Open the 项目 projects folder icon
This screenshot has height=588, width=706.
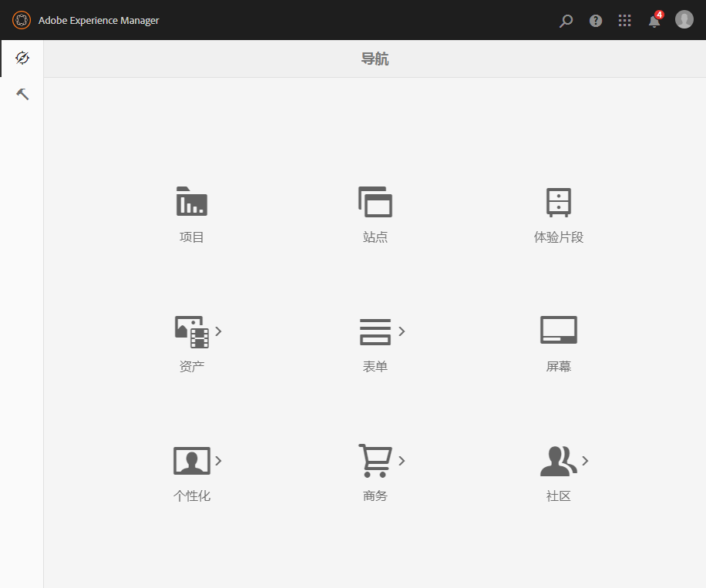pos(192,201)
